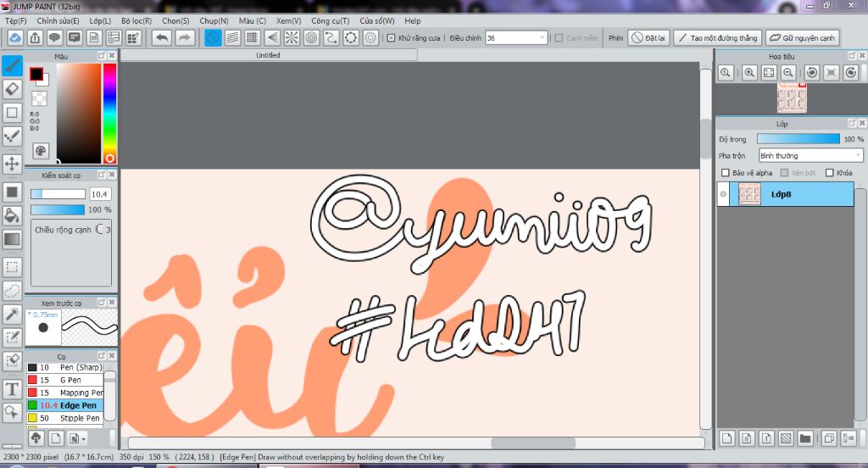Enable the curve snap guide
This screenshot has height=468, width=868.
click(x=331, y=37)
